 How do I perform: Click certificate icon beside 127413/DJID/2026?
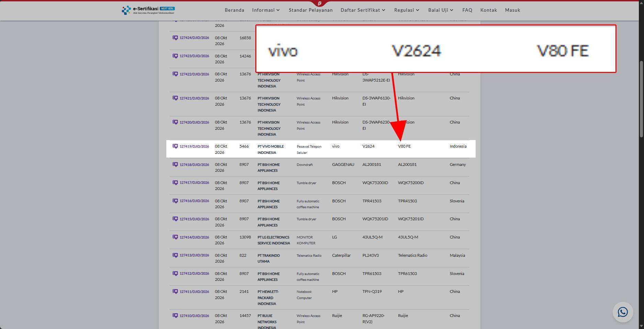(x=175, y=255)
